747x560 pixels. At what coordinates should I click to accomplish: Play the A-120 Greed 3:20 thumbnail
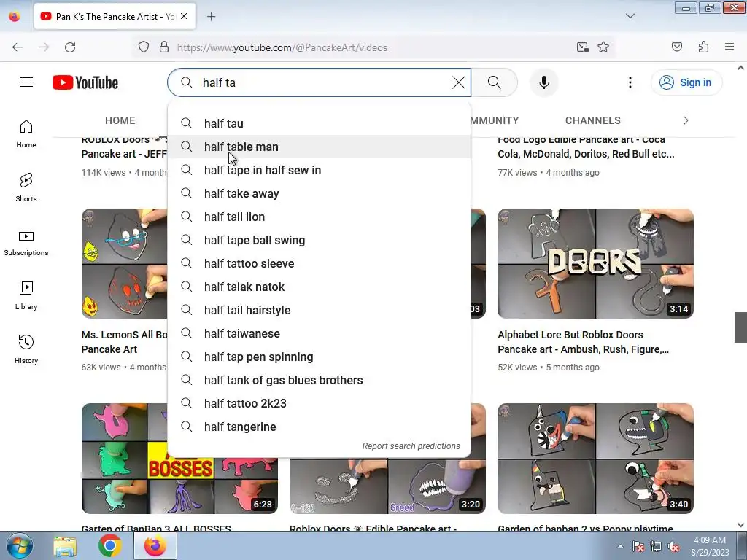(387, 486)
